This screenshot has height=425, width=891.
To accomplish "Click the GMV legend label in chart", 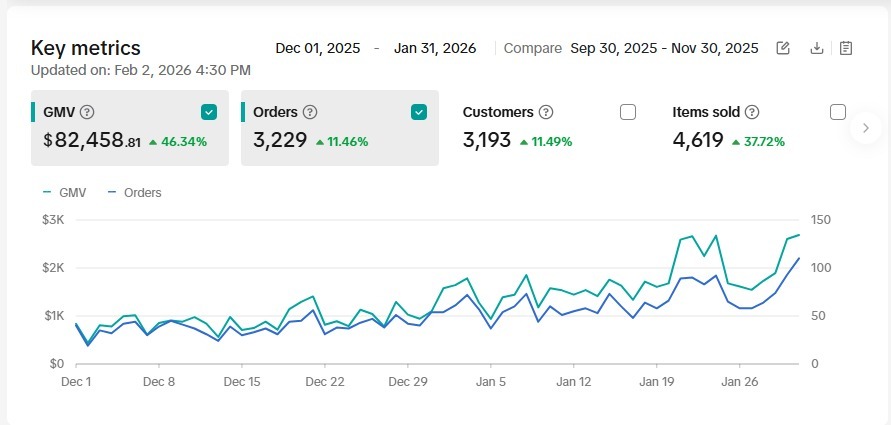I will (72, 192).
